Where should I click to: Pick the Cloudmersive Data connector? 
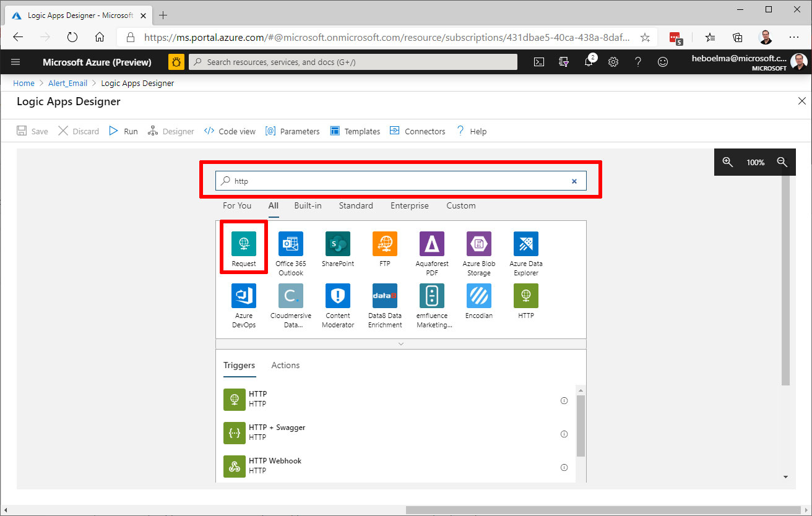pyautogui.click(x=291, y=296)
